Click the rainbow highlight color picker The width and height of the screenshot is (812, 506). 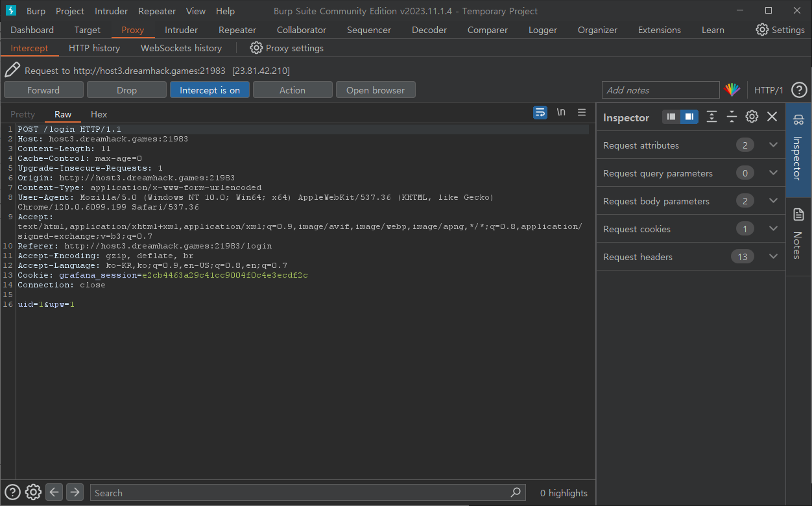[732, 90]
